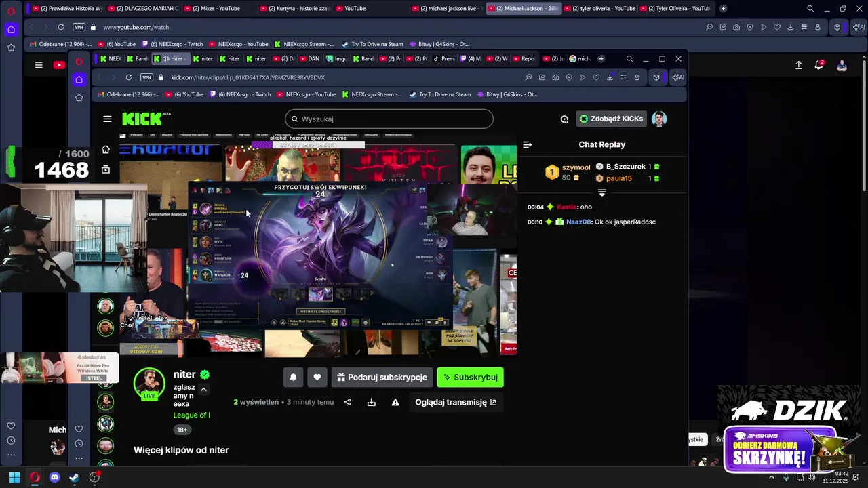Switch to 'Kurtyna - historie' tab in back window
The width and height of the screenshot is (868, 488).
point(294,9)
